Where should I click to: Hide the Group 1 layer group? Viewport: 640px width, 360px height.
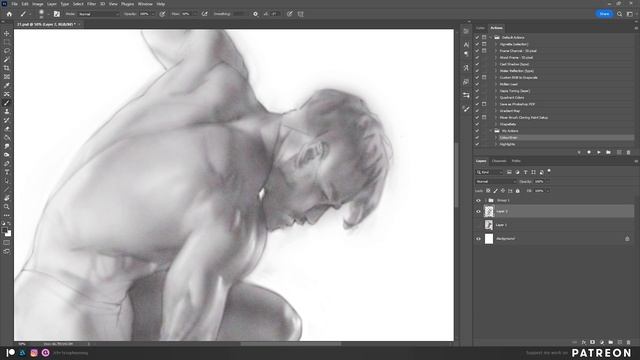(x=478, y=200)
